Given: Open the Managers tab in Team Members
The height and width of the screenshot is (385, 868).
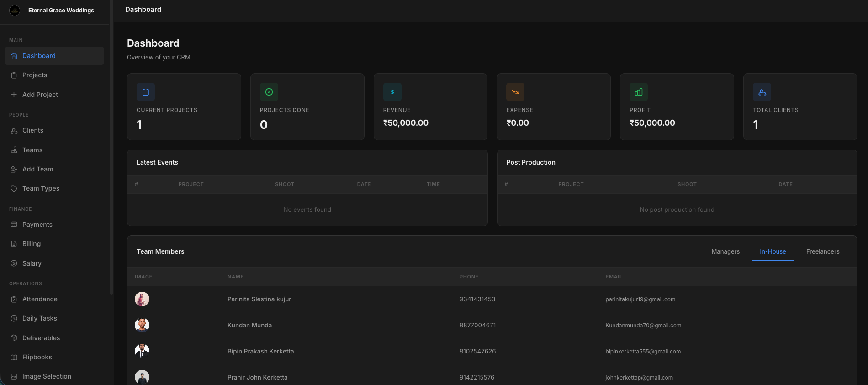Looking at the screenshot, I should [x=725, y=251].
